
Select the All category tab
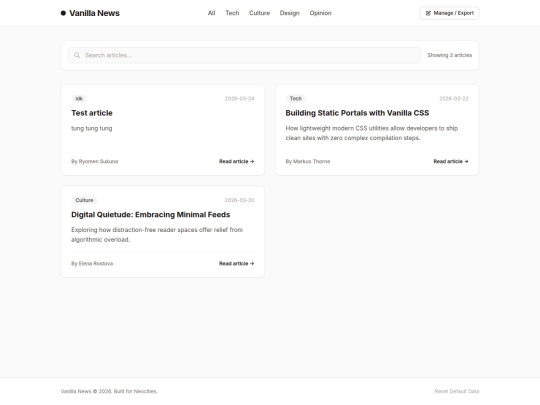click(211, 13)
